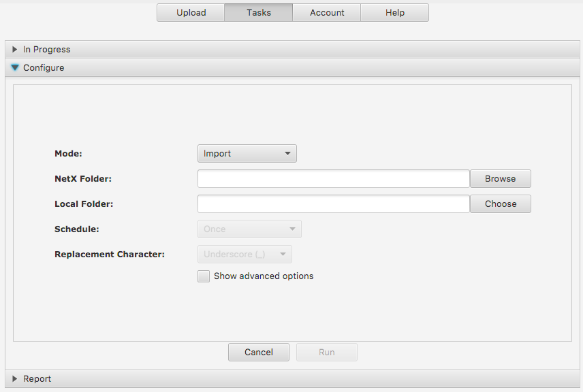The image size is (583, 392).
Task: Click the Run button
Action: click(327, 353)
